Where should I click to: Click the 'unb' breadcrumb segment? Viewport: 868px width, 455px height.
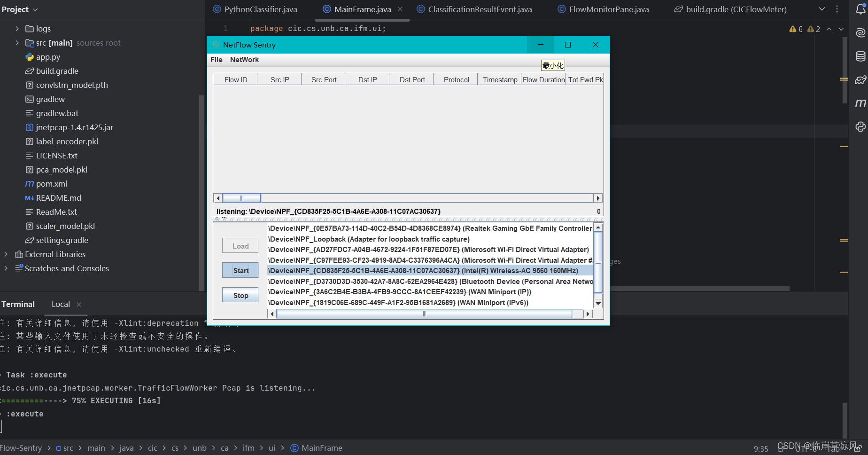coord(199,448)
